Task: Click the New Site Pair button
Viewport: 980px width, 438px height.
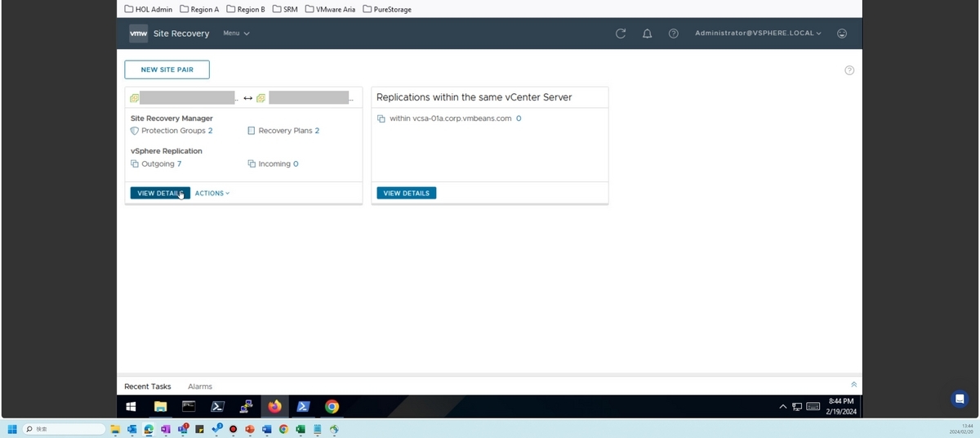Action: 167,69
